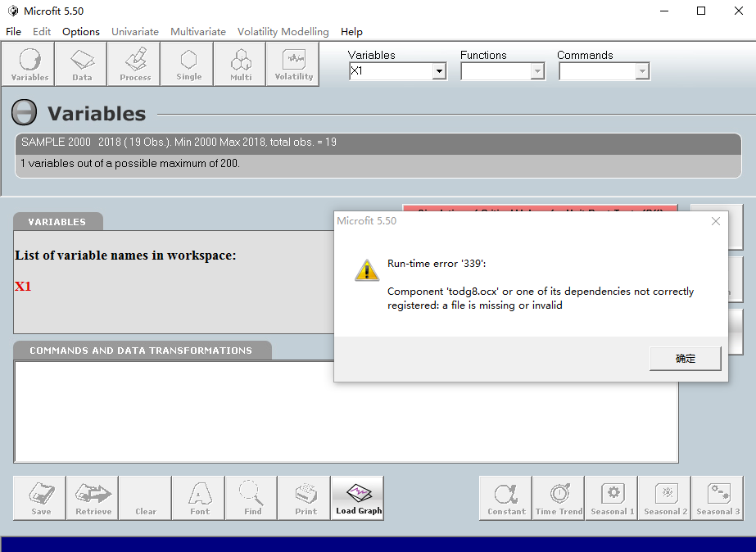Add a Time Trend variable

(559, 498)
